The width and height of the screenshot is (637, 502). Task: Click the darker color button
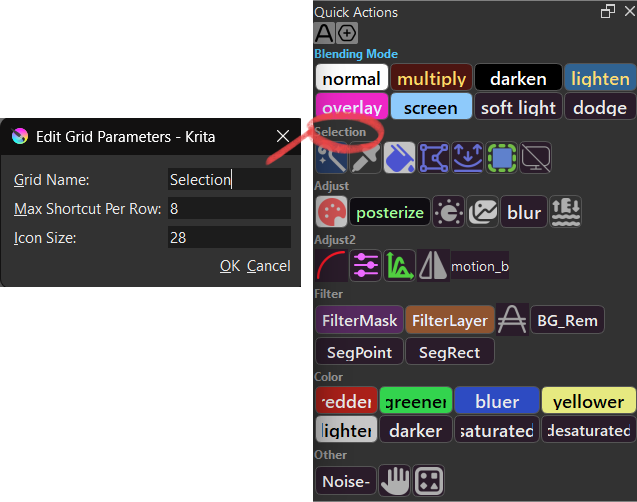pyautogui.click(x=416, y=429)
